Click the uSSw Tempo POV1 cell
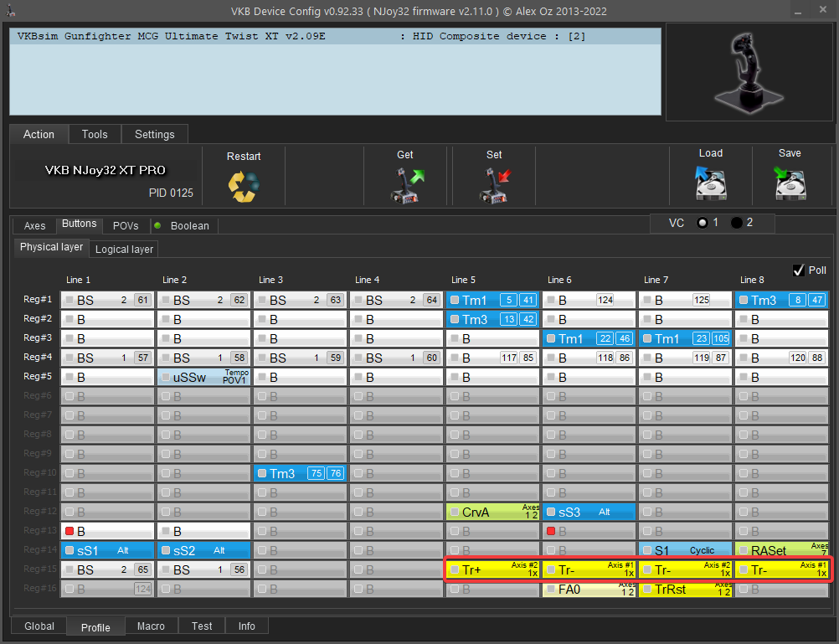Viewport: 839px width, 644px height. [x=203, y=377]
